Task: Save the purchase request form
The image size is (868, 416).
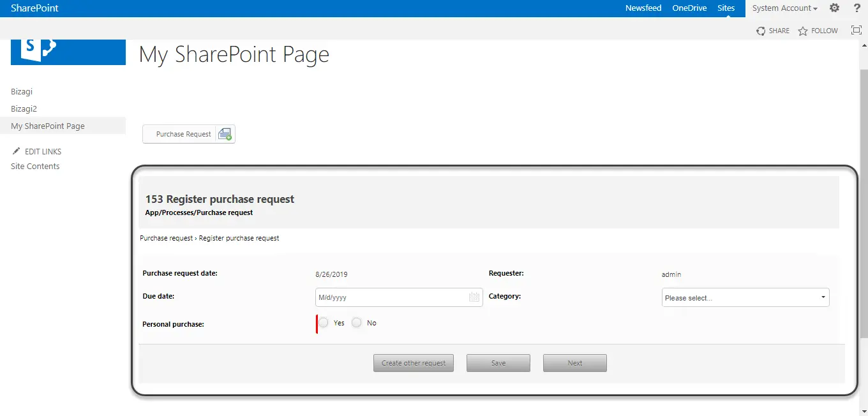Action: 498,363
